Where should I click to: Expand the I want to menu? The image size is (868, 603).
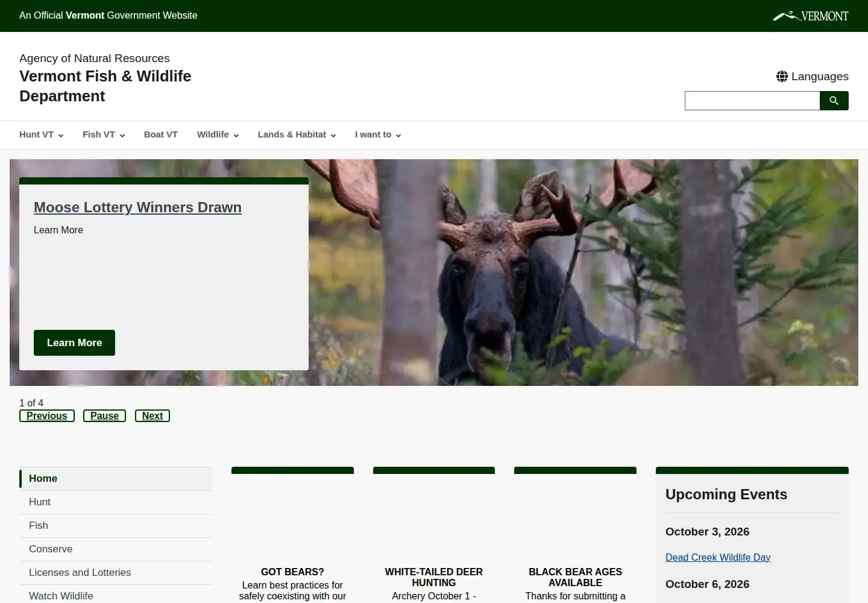click(x=378, y=134)
